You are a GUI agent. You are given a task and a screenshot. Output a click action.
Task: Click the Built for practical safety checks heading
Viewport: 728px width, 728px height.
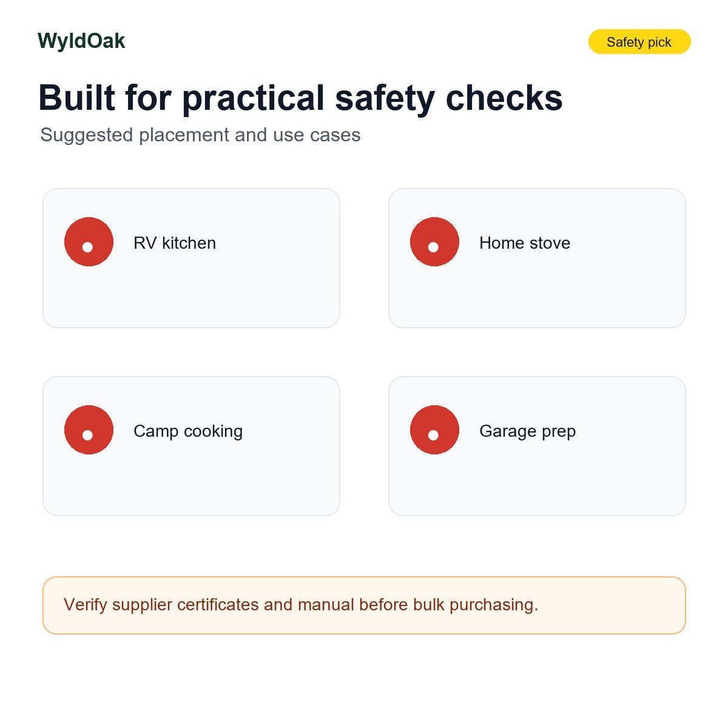click(x=300, y=98)
